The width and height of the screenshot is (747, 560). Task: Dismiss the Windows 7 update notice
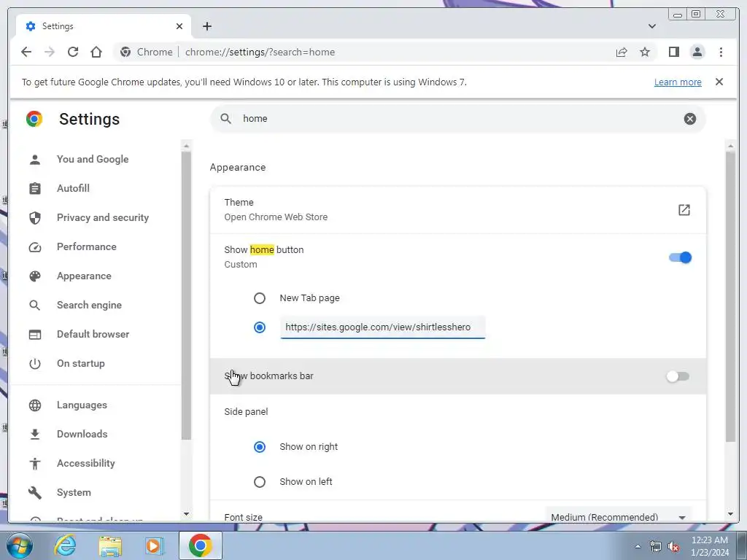719,82
